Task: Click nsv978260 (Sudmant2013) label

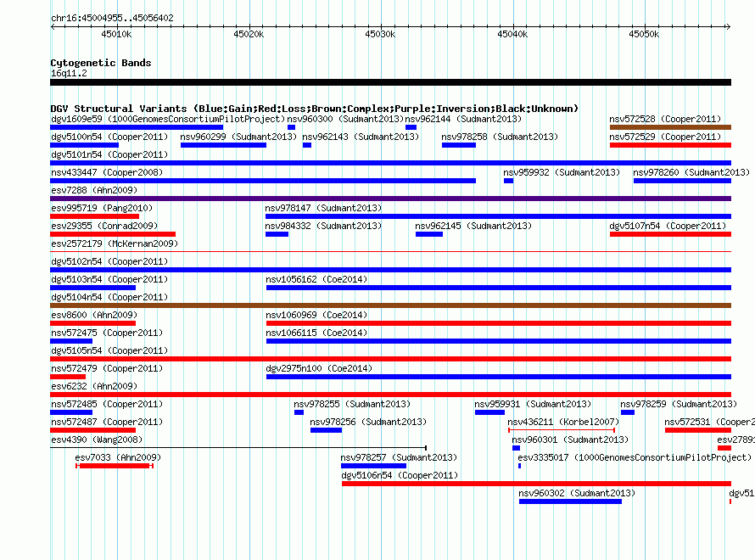Action: pos(691,172)
